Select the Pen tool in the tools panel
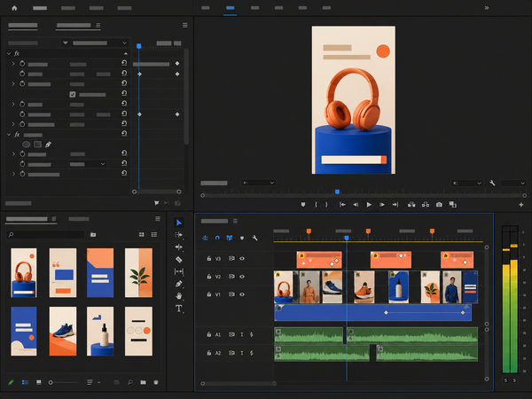Viewport: 532px width, 399px height. click(179, 284)
